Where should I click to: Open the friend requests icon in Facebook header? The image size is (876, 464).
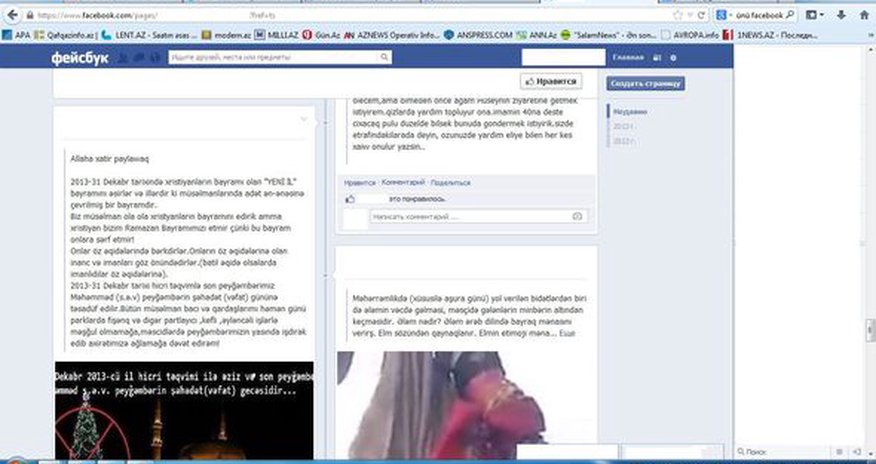coord(122,58)
